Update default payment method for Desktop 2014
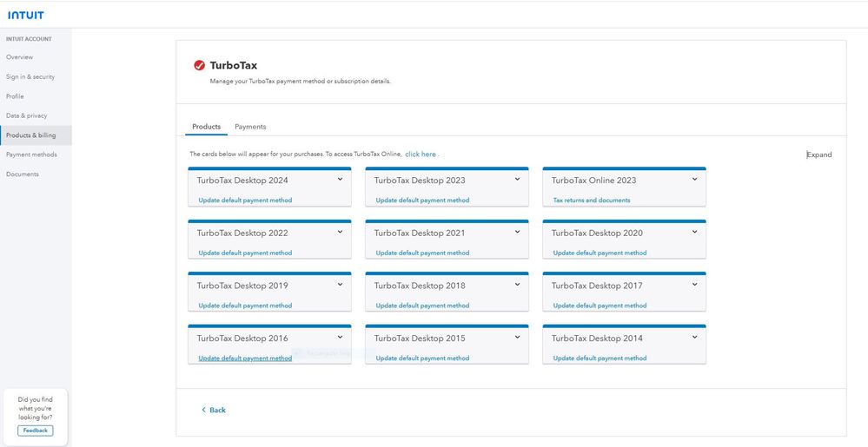 pyautogui.click(x=600, y=358)
